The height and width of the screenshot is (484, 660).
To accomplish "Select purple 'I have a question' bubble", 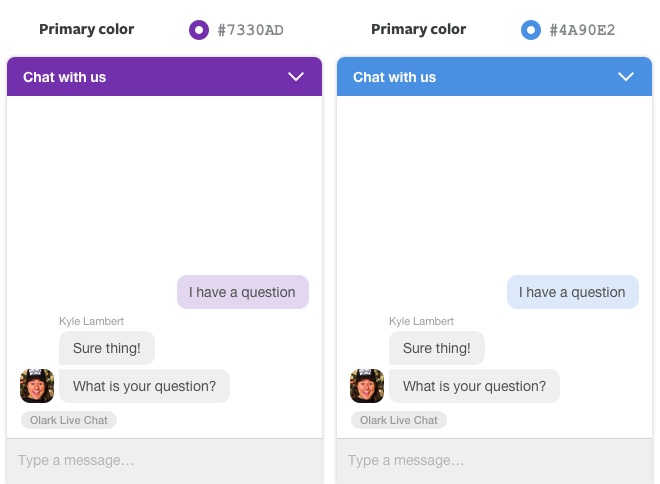I will point(242,292).
